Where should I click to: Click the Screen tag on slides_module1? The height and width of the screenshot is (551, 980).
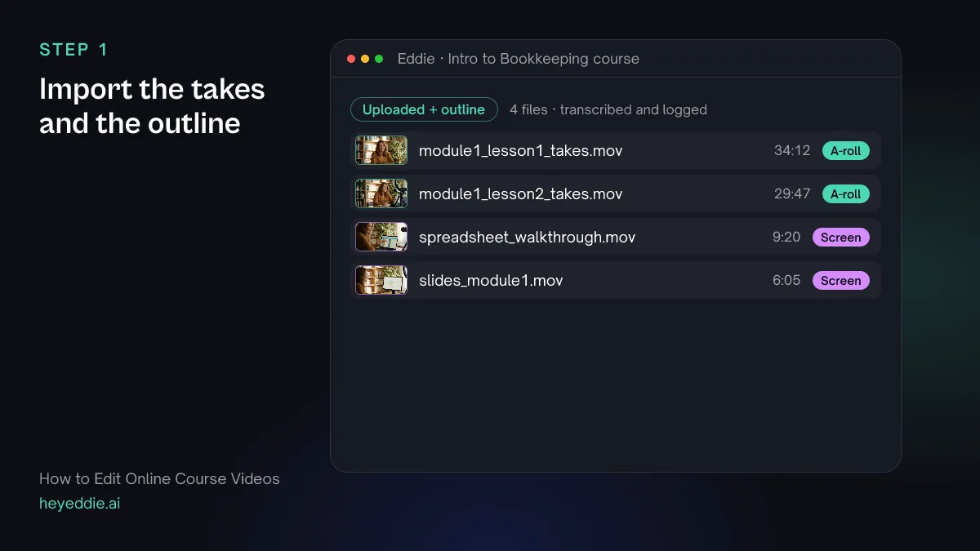pos(840,280)
